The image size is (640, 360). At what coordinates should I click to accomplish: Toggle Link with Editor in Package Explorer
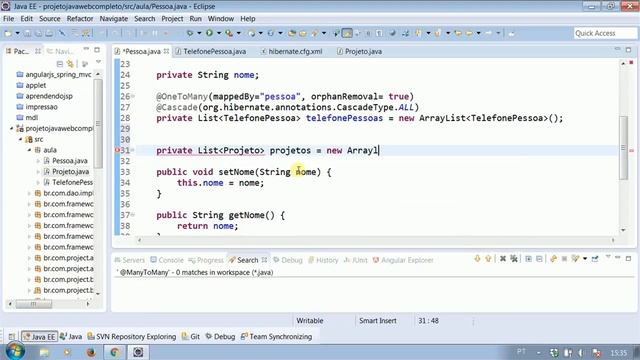tap(71, 64)
